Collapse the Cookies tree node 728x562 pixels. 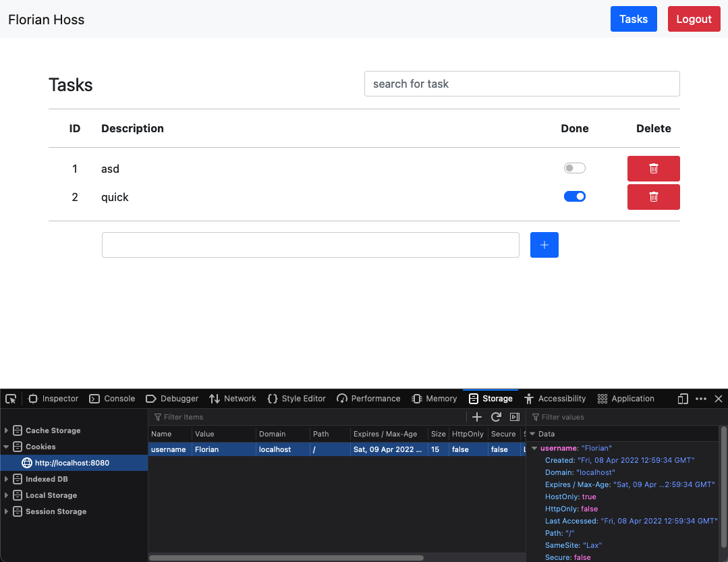[6, 447]
